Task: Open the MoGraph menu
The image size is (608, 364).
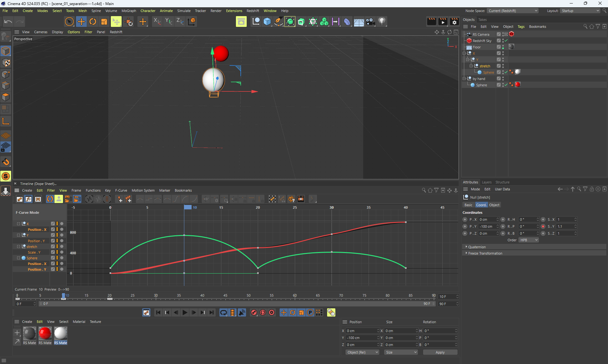Action: pos(129,11)
